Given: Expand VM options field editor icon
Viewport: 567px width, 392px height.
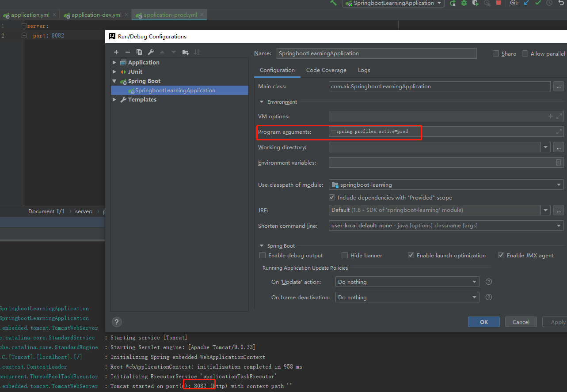Looking at the screenshot, I should coord(559,116).
